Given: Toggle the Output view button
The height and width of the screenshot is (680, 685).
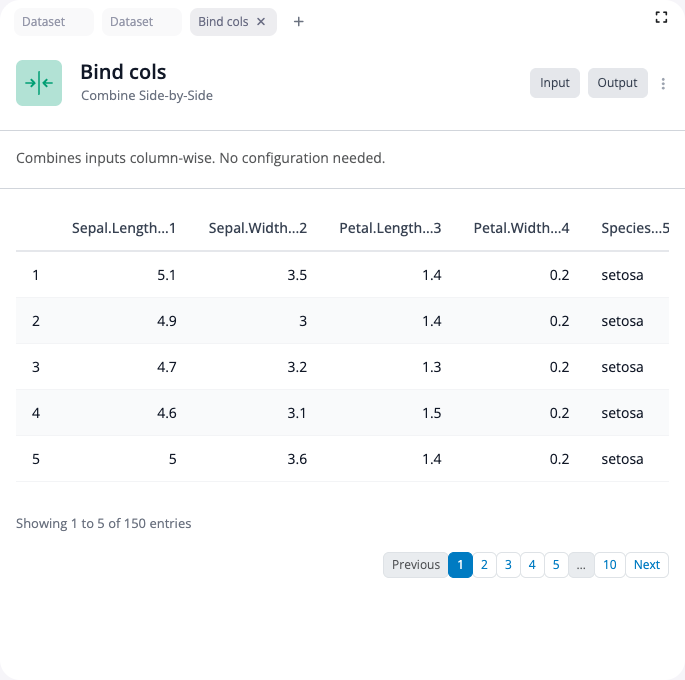Looking at the screenshot, I should pos(617,83).
